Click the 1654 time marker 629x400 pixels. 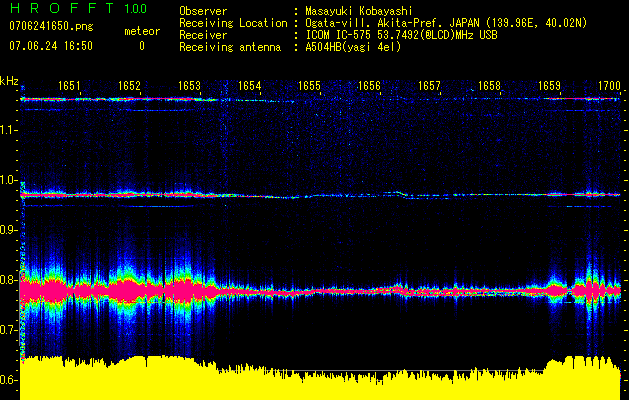tap(250, 85)
